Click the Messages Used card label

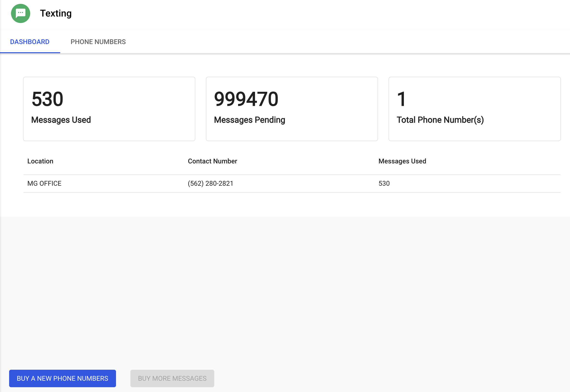(x=61, y=120)
